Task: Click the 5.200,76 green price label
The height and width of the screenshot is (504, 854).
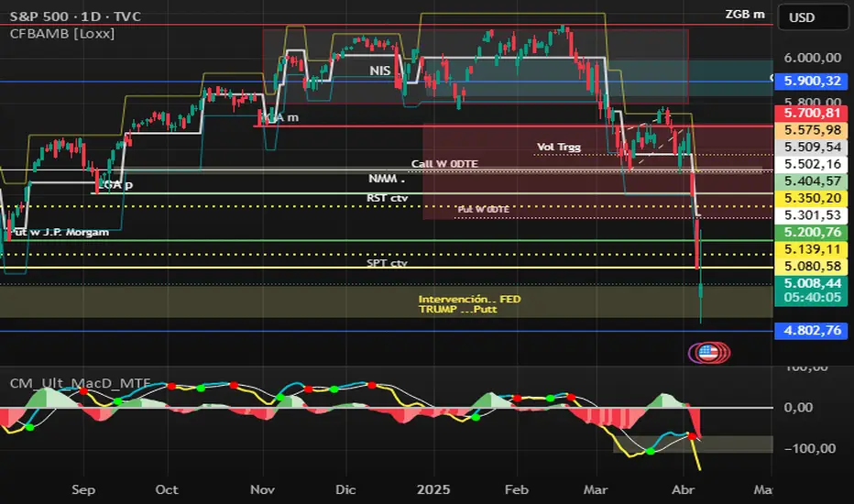Action: tap(812, 232)
